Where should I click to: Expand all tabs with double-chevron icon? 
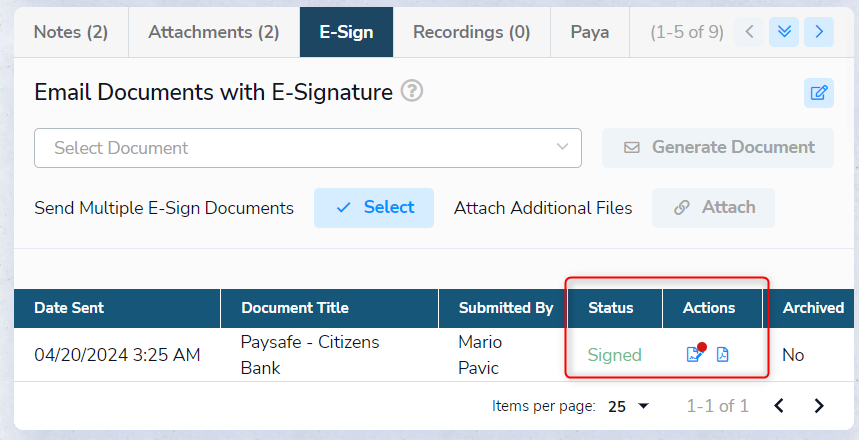tap(783, 32)
